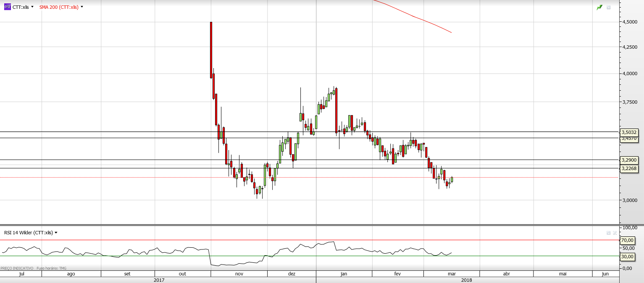Maximize the RSI indicator panel
This screenshot has width=644, height=283.
tap(608, 232)
